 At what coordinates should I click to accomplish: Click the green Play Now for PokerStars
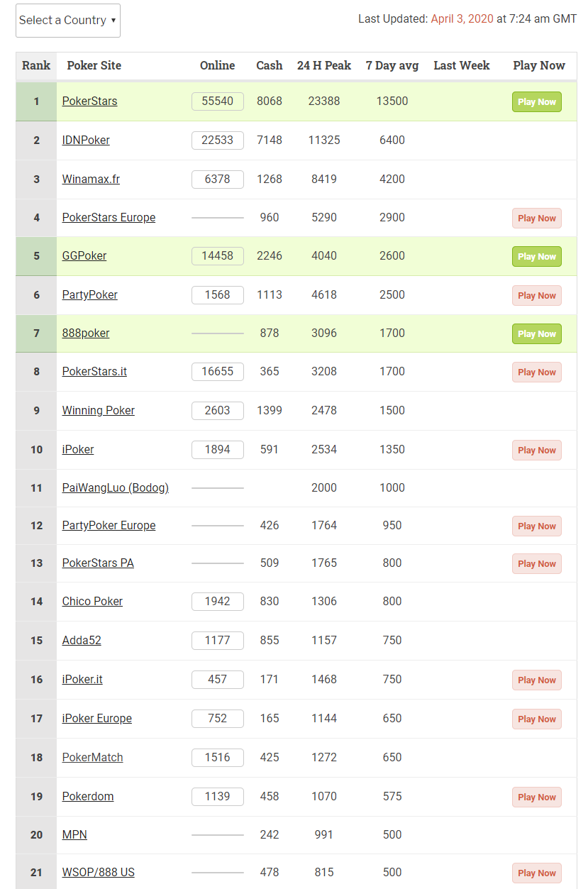536,101
